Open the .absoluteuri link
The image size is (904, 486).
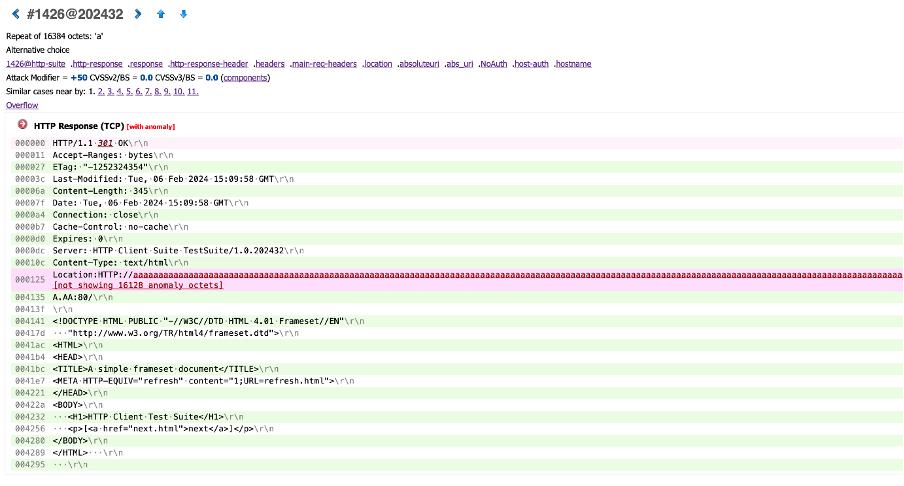(x=419, y=64)
